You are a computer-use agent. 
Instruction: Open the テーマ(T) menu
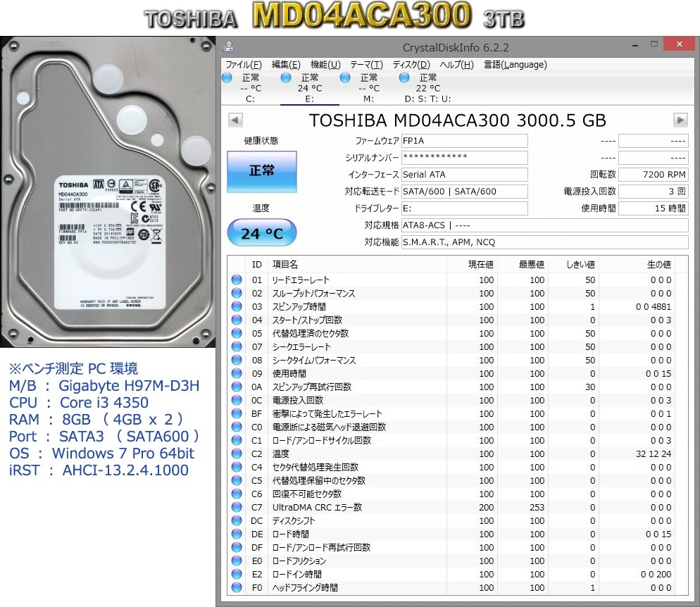click(366, 65)
